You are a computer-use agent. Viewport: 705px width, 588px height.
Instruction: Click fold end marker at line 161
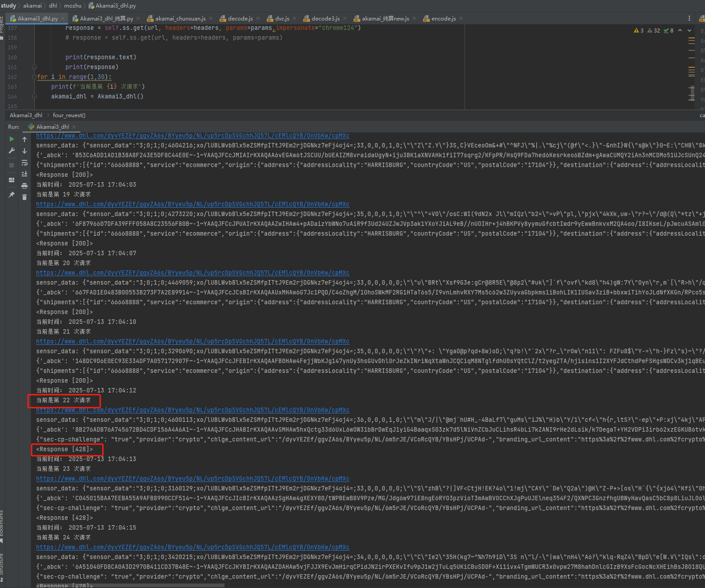tap(34, 67)
